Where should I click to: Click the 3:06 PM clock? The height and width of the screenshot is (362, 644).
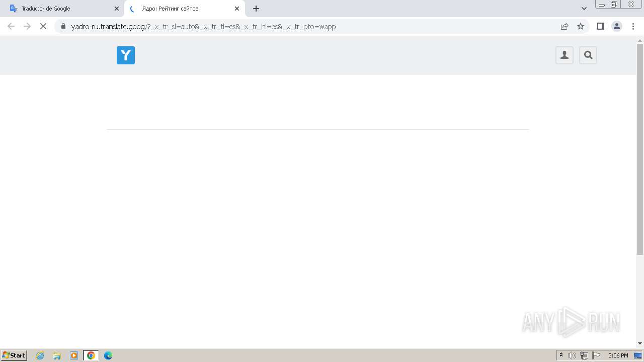point(618,355)
